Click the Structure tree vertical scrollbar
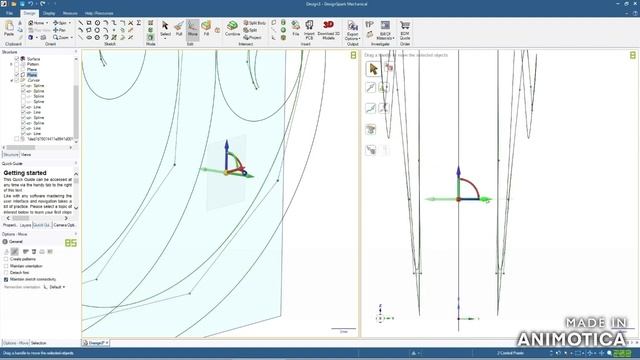This screenshot has width=640, height=360. coord(76,111)
